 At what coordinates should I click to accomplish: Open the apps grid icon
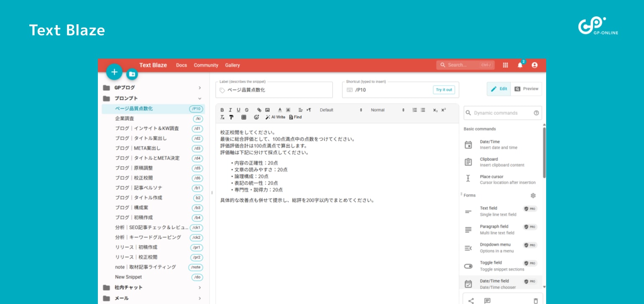pyautogui.click(x=506, y=65)
